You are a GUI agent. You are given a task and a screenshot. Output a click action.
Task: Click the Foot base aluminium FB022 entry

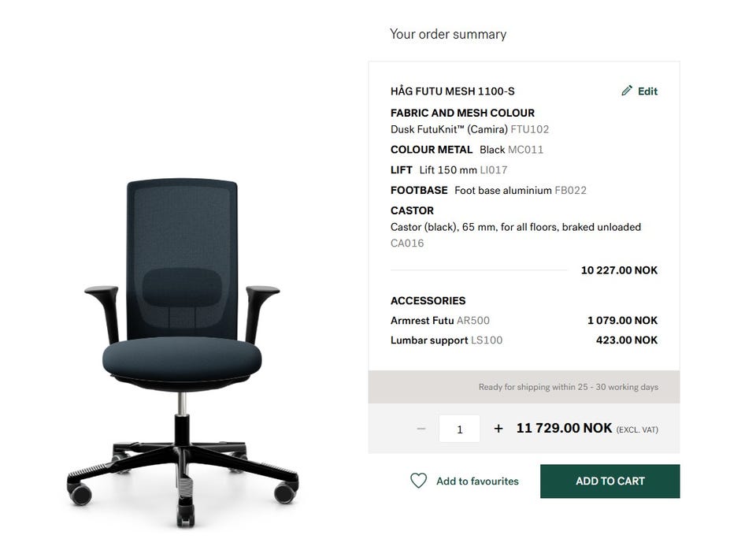click(488, 191)
